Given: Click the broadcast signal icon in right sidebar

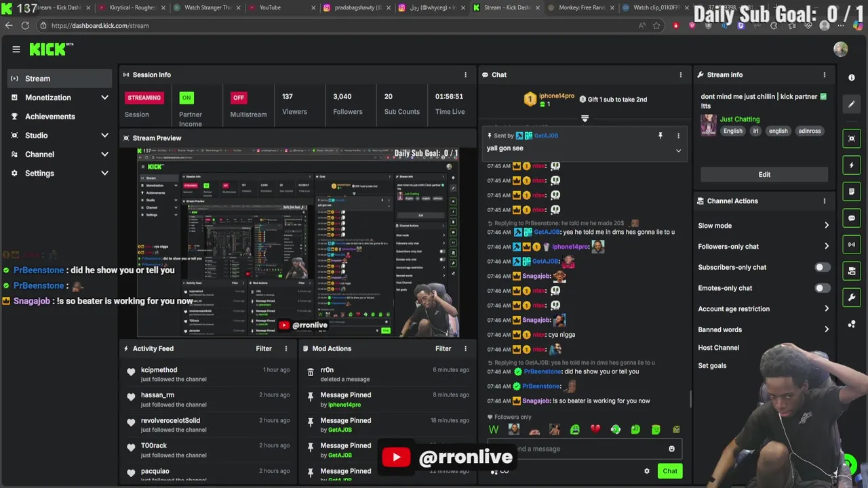Looking at the screenshot, I should point(852,244).
